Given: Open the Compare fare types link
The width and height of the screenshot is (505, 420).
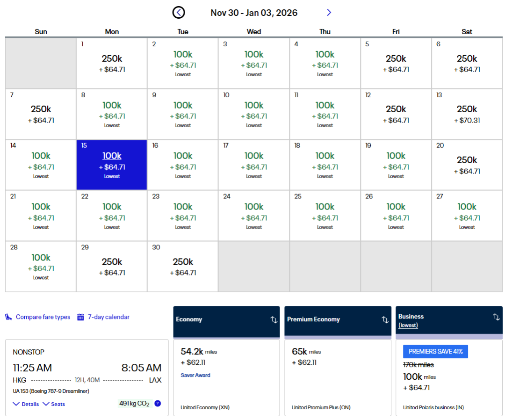Looking at the screenshot, I should 43,317.
